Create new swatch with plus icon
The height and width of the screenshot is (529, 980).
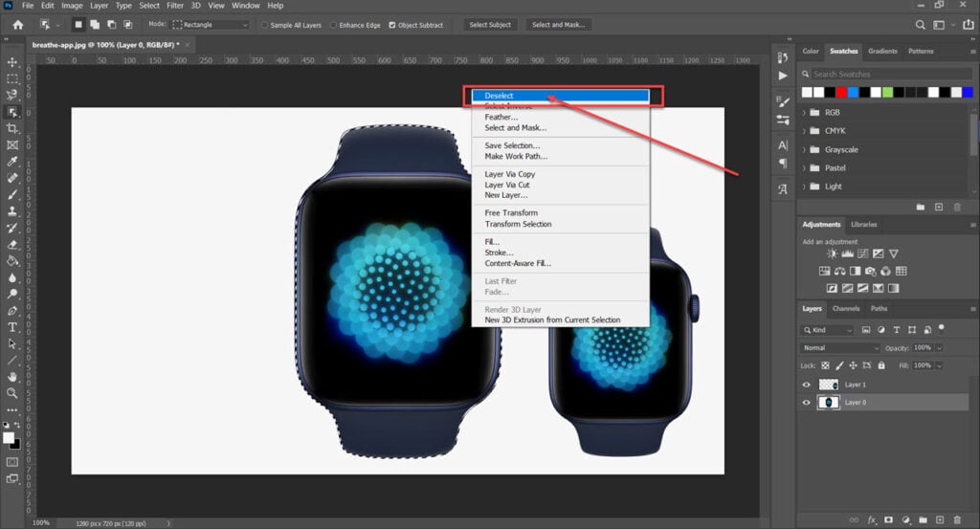pos(939,207)
